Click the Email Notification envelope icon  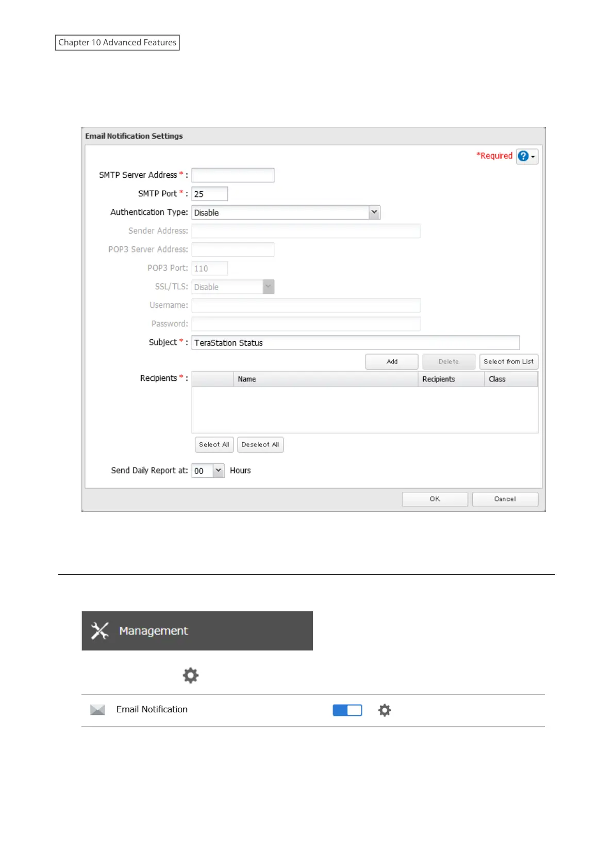[x=97, y=710]
